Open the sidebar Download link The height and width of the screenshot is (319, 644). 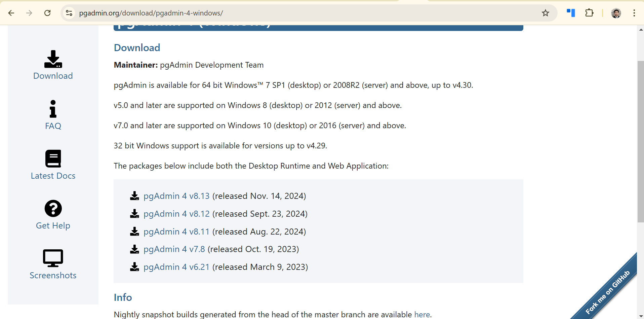point(53,76)
